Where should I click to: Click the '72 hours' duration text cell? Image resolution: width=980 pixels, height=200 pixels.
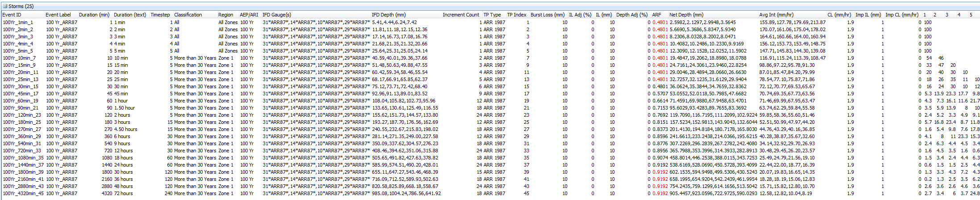click(x=124, y=193)
